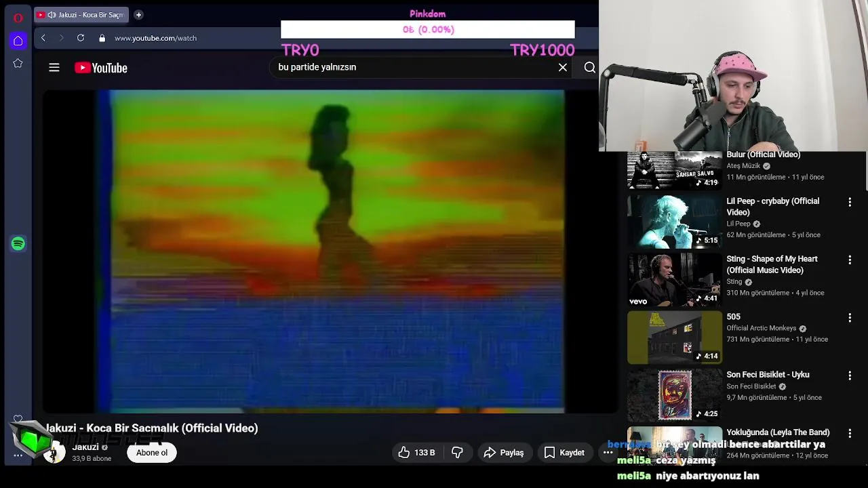
Task: Click the address bar padlock icon
Action: click(102, 38)
